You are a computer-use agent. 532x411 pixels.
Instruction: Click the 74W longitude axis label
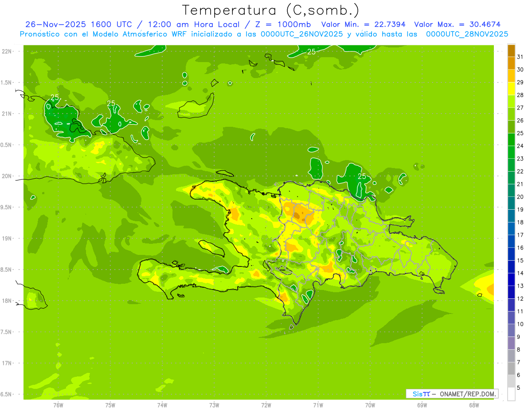[162, 405]
